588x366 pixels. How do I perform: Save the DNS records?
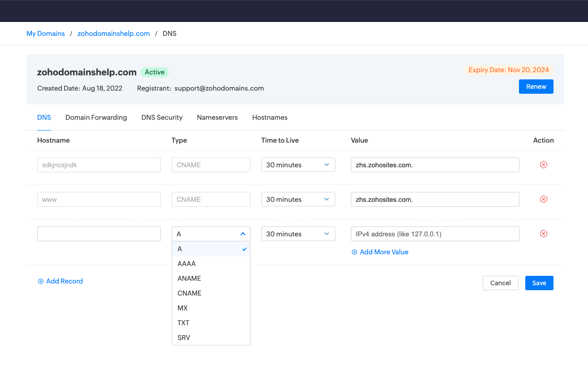[x=539, y=283]
